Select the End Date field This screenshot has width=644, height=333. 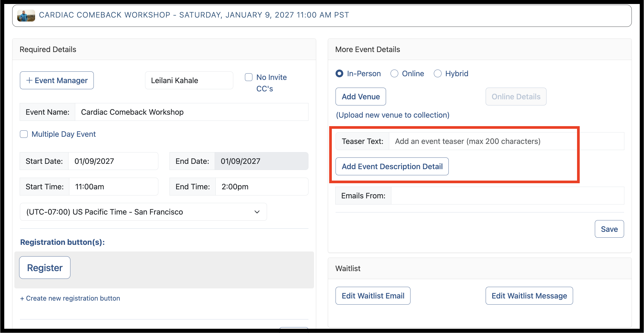(261, 161)
